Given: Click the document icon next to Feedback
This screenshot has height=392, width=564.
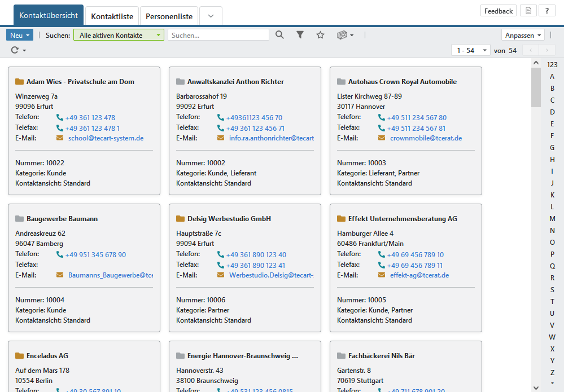Looking at the screenshot, I should click(528, 11).
